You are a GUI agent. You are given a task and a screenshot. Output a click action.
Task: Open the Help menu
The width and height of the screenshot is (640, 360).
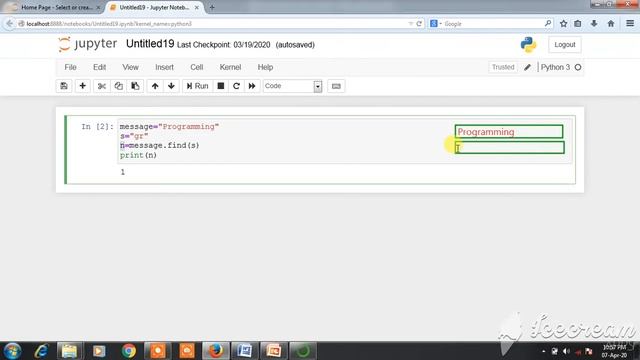pyautogui.click(x=265, y=67)
